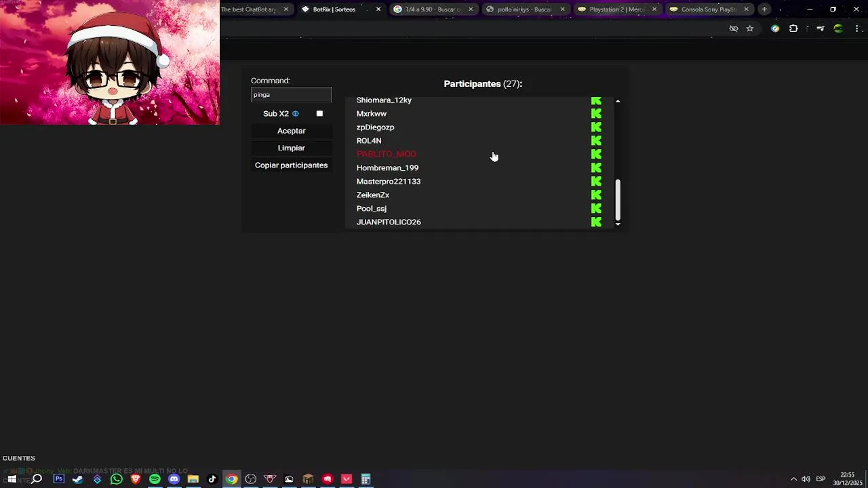
Task: Close the pollo nirkys tab
Action: point(562,9)
